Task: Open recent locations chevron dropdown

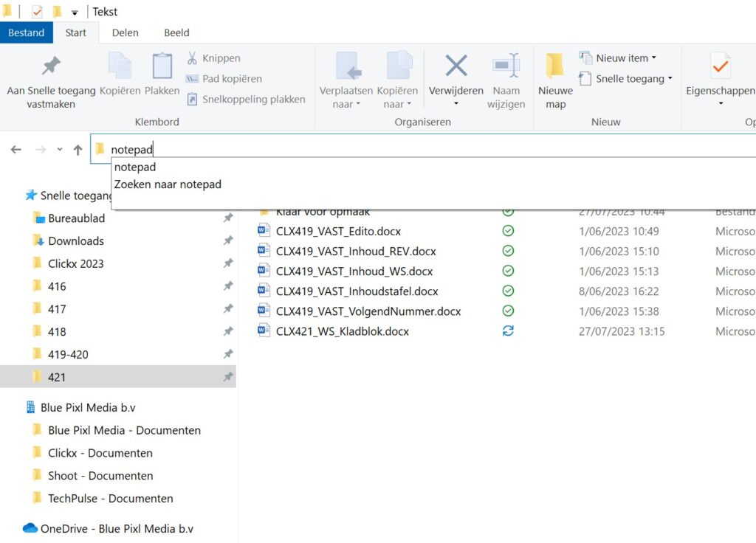Action: click(60, 150)
